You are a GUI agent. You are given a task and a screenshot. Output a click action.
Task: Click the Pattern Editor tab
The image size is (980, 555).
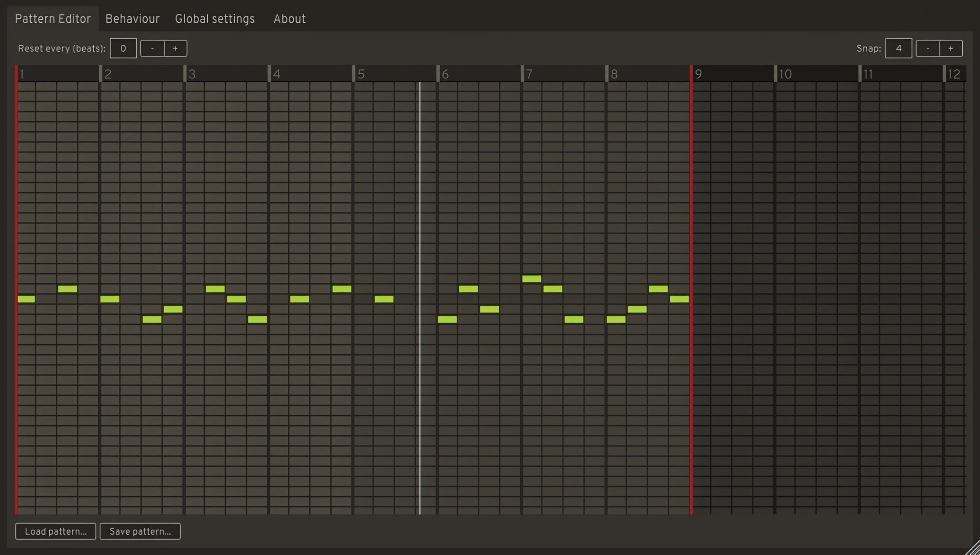click(52, 18)
